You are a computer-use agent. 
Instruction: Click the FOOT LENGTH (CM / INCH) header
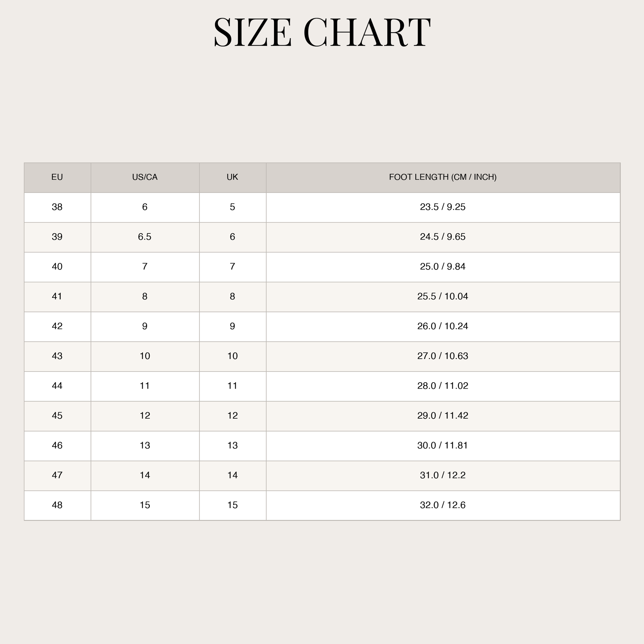click(443, 177)
